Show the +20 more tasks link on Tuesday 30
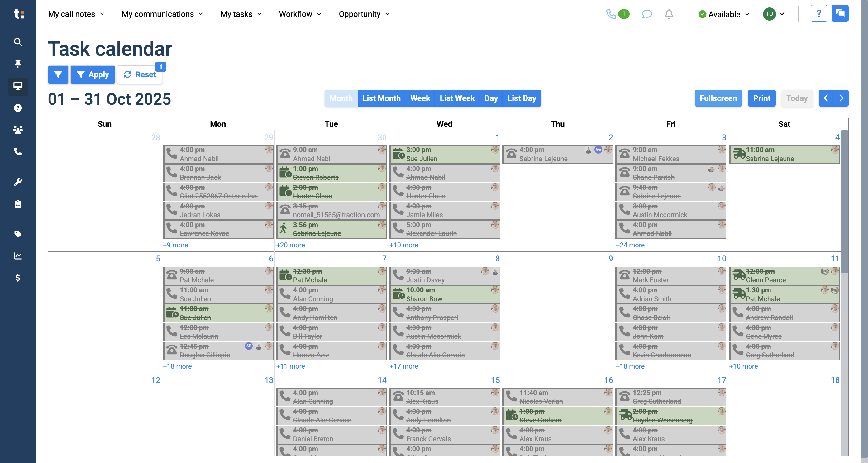868x463 pixels. tap(290, 245)
